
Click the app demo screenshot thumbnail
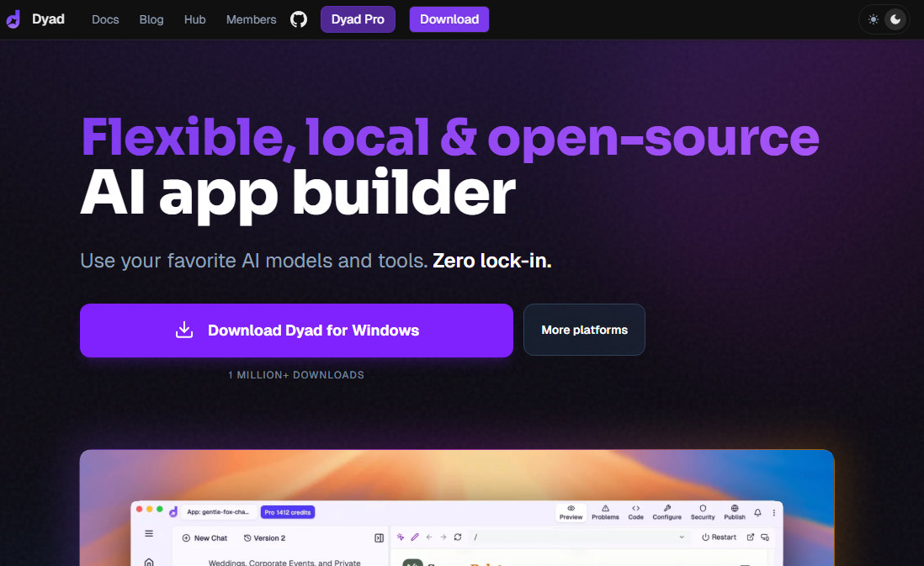457,508
